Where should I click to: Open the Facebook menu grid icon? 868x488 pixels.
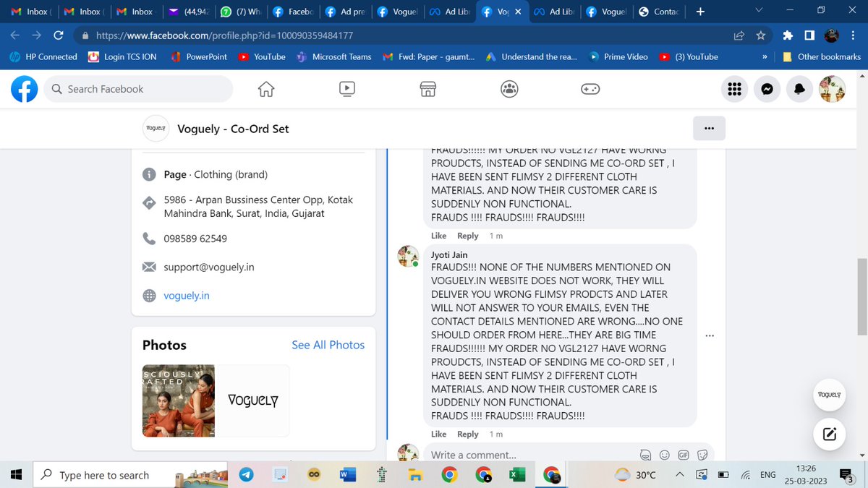pos(734,89)
